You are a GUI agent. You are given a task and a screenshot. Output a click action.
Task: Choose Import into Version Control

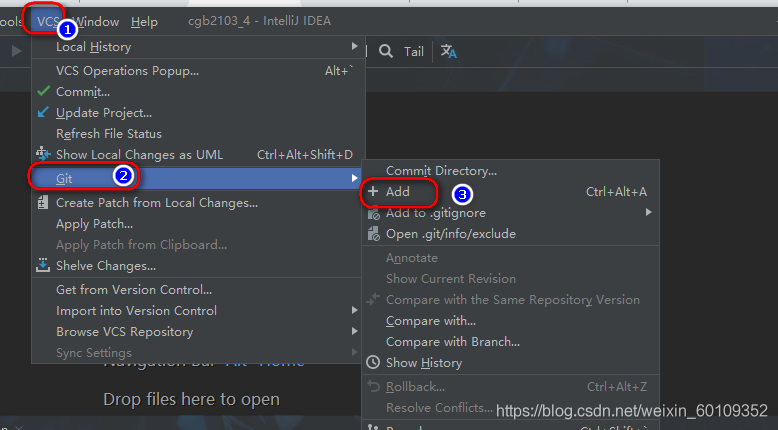(136, 311)
